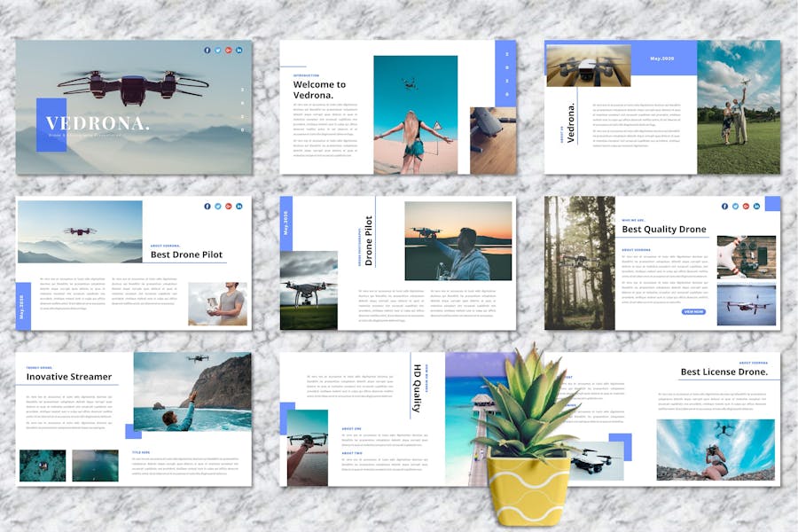Viewport: 798px width, 532px height.
Task: Click Google Plus icon on Vedrona cover slide
Action: tap(229, 51)
